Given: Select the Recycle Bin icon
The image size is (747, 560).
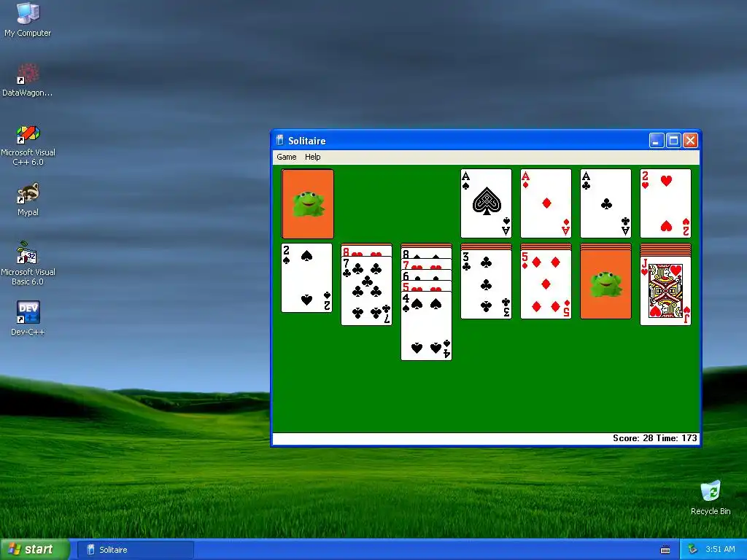Looking at the screenshot, I should tap(711, 497).
